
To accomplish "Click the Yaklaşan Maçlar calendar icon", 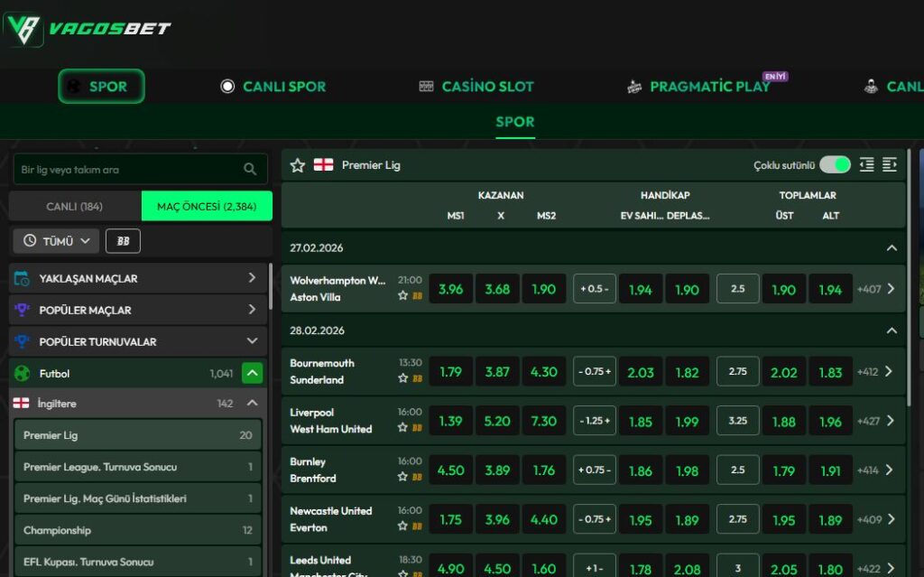I will [22, 278].
